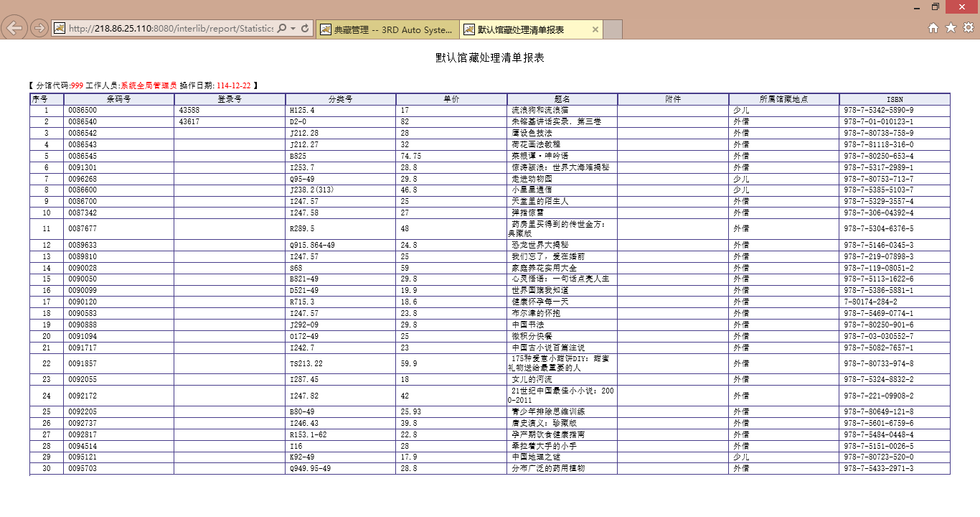Screen dimensions: 980x517
Task: Click title 流浪狗和流浪猫
Action: [x=540, y=111]
